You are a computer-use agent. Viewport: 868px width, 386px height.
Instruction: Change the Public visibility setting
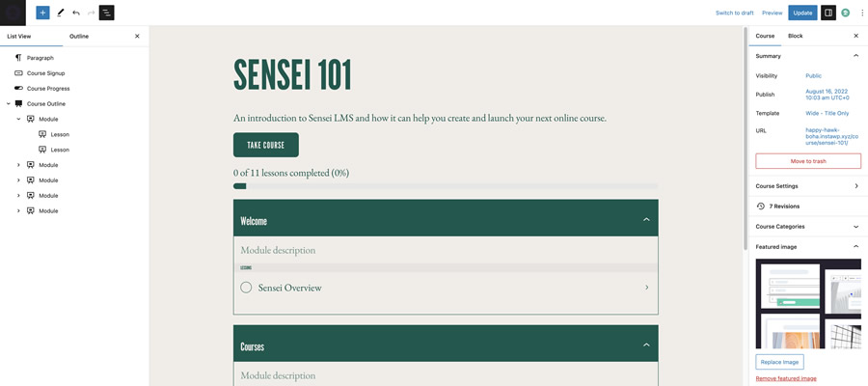[x=814, y=76]
